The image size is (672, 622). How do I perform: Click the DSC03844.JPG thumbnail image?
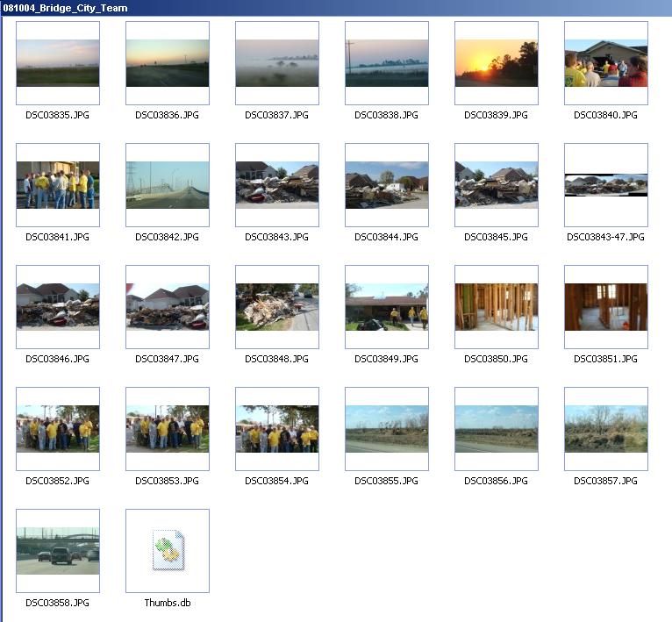387,185
